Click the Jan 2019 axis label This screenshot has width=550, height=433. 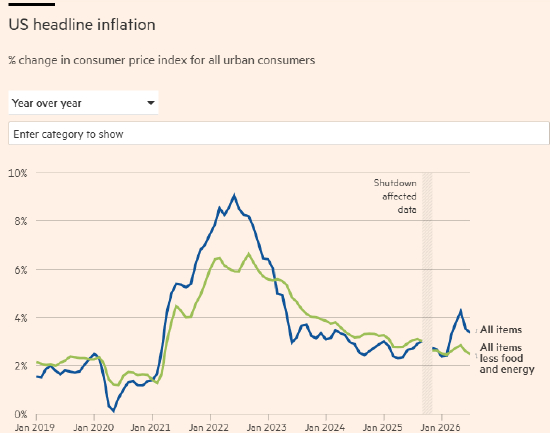click(35, 427)
